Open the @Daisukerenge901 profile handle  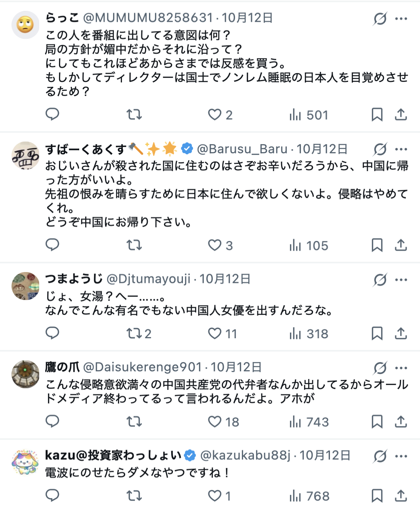click(142, 367)
